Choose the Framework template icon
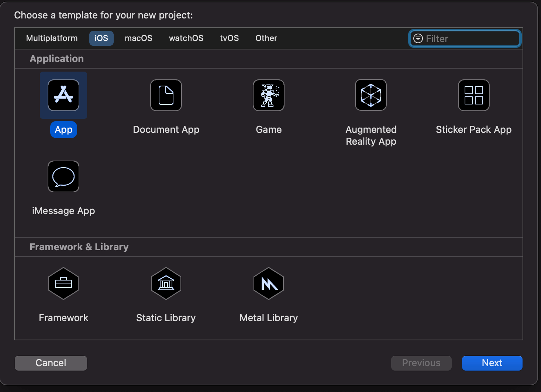This screenshot has height=392, width=541. point(63,283)
